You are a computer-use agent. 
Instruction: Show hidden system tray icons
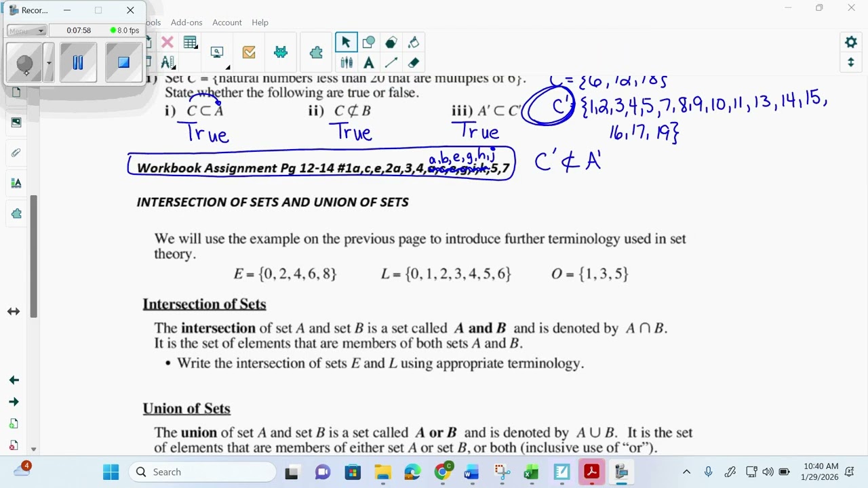point(686,472)
